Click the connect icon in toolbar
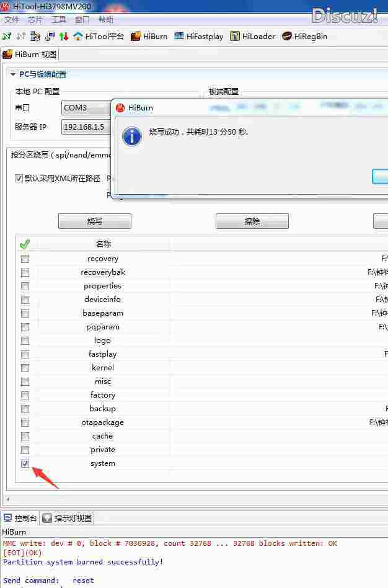388x588 pixels. coord(7,36)
